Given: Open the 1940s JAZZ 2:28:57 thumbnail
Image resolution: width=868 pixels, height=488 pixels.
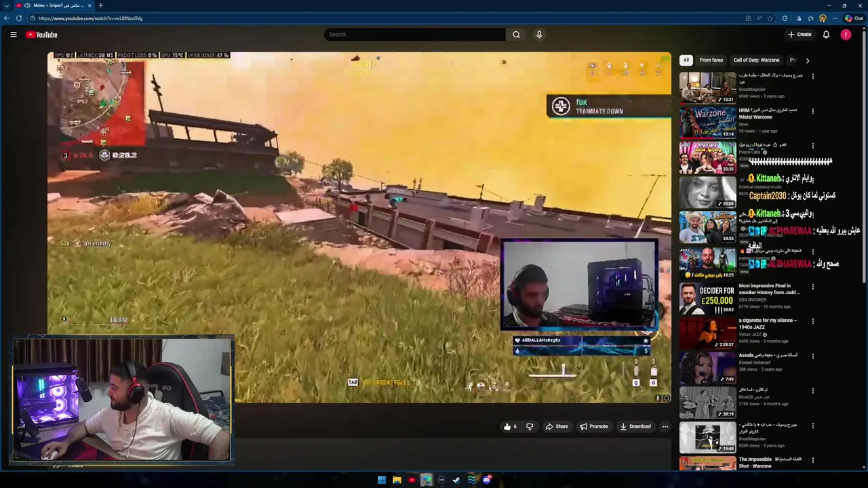Looking at the screenshot, I should (x=707, y=332).
